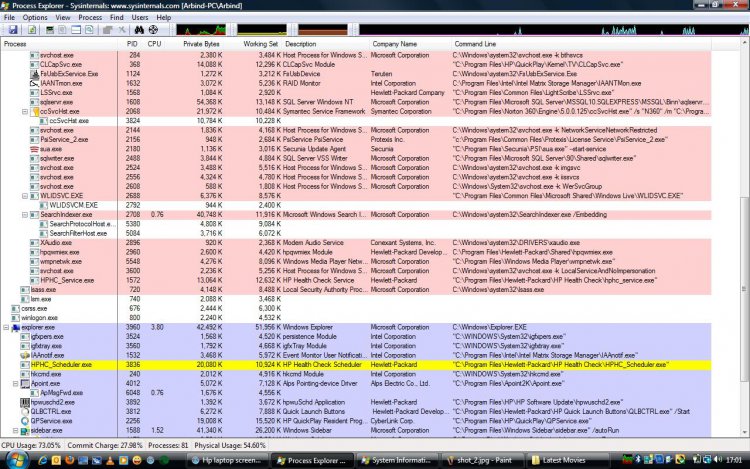
Task: Click the IAAnotif.exe process icon
Action: point(25,355)
